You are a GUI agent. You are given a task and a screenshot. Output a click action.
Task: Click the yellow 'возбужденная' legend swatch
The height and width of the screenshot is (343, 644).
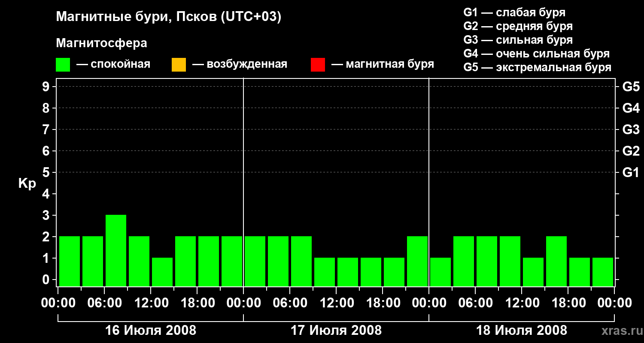pyautogui.click(x=179, y=65)
